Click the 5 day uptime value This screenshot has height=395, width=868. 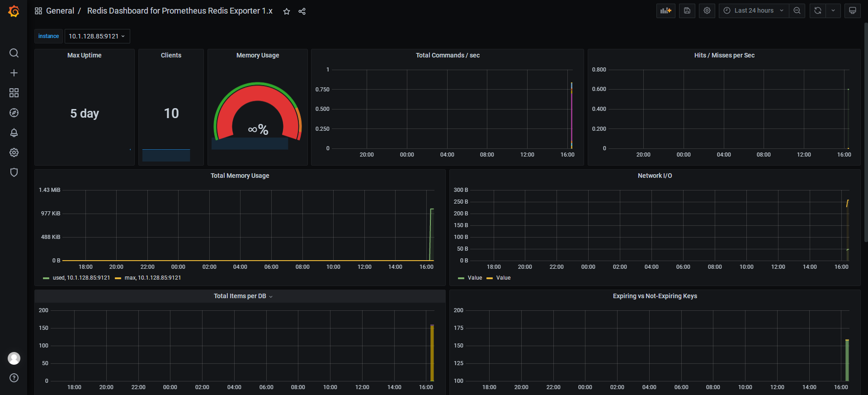point(85,113)
